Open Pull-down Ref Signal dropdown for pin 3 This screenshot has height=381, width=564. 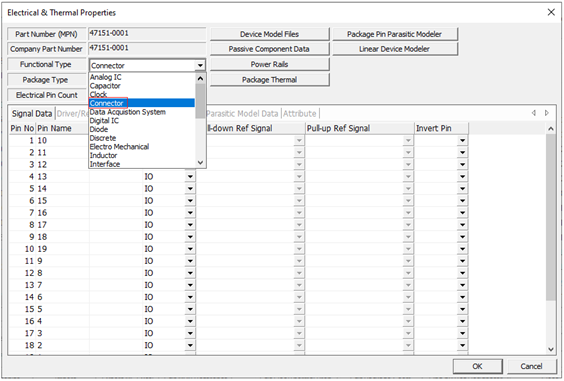[299, 165]
